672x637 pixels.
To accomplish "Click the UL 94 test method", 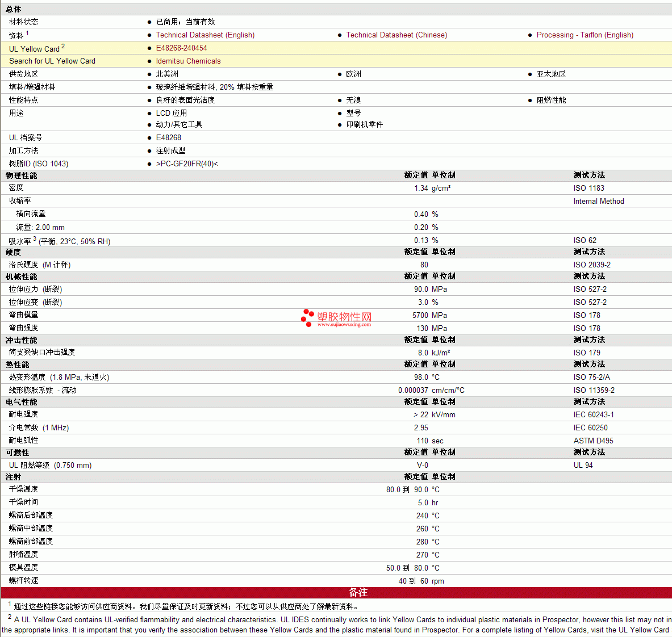I will [583, 466].
